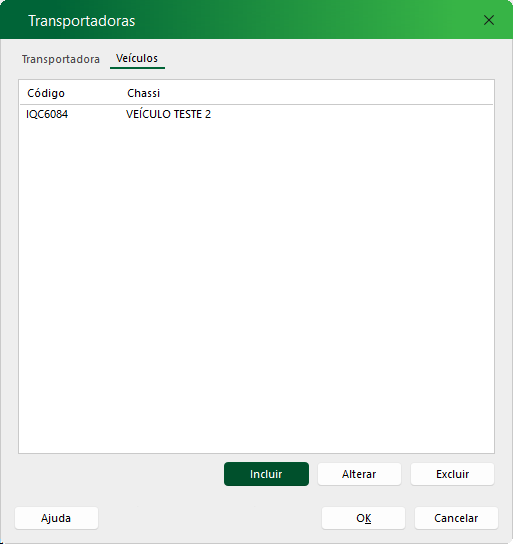Edit the selected vehicle via Alterar

tap(359, 474)
